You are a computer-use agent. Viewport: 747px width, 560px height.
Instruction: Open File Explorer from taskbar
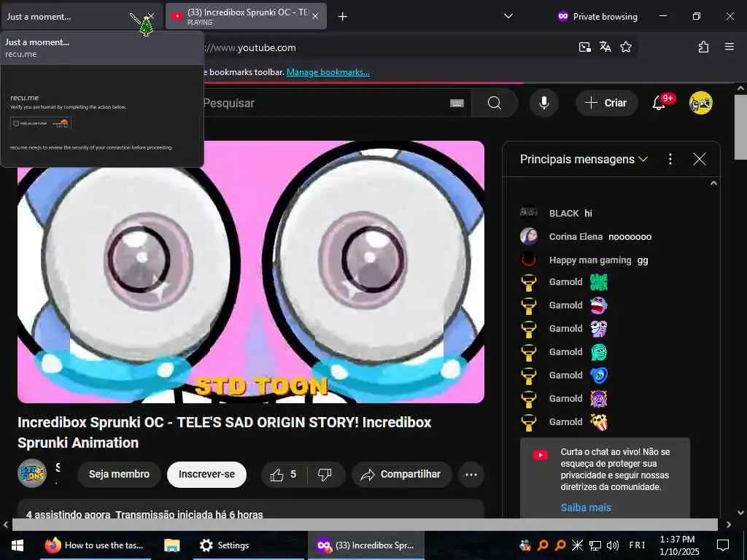(172, 545)
